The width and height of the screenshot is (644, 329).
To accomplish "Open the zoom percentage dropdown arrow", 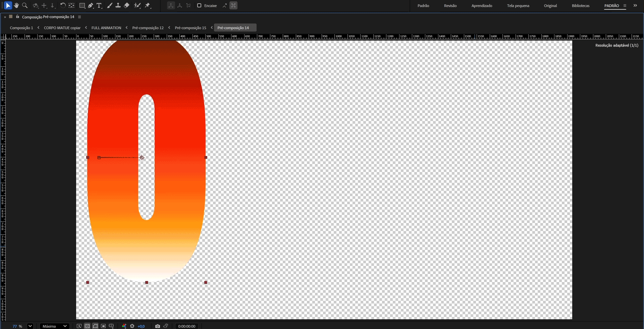I will [x=30, y=326].
